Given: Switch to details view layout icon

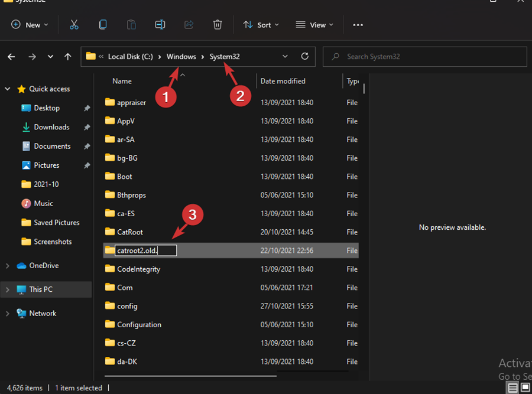Looking at the screenshot, I should pyautogui.click(x=512, y=388).
